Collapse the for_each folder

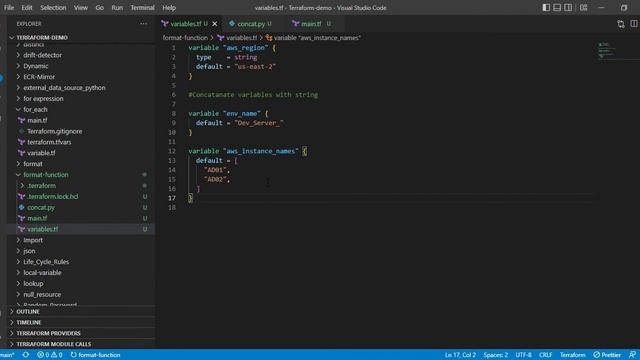pyautogui.click(x=35, y=109)
